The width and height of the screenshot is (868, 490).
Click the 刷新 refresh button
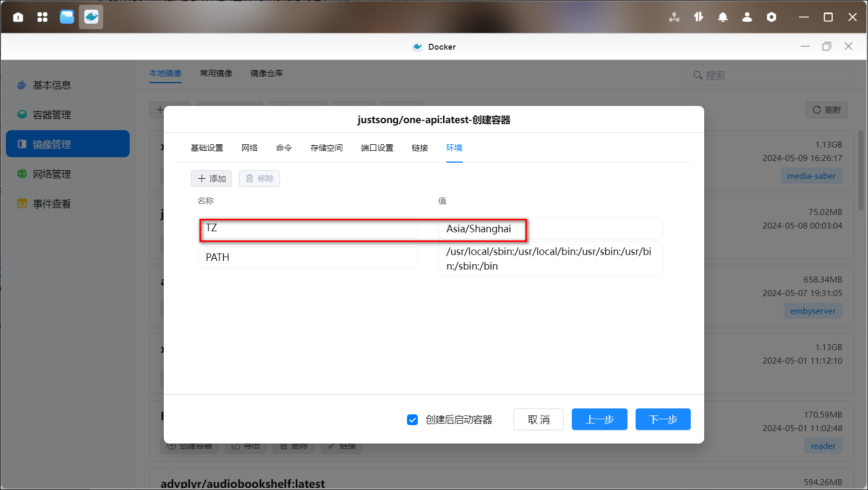pos(826,110)
